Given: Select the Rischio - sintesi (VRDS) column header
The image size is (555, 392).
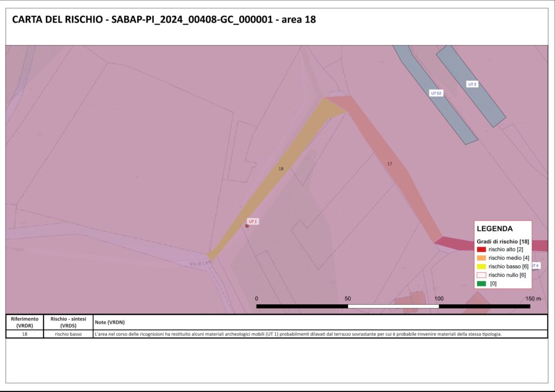Looking at the screenshot, I should click(68, 322).
